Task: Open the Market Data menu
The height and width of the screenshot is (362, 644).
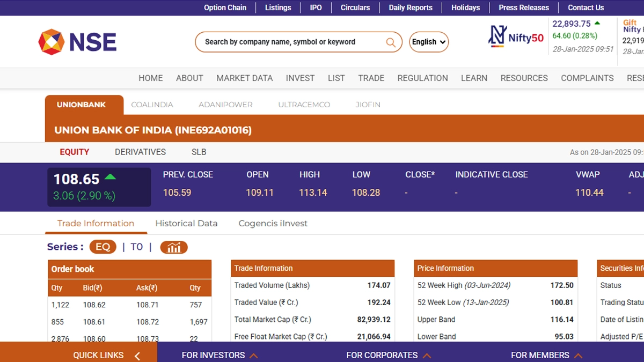Action: point(244,78)
